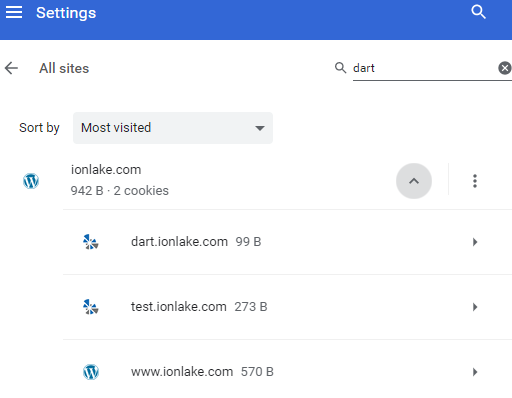The height and width of the screenshot is (398, 512).
Task: Click the search icon in the Settings header
Action: point(478,12)
